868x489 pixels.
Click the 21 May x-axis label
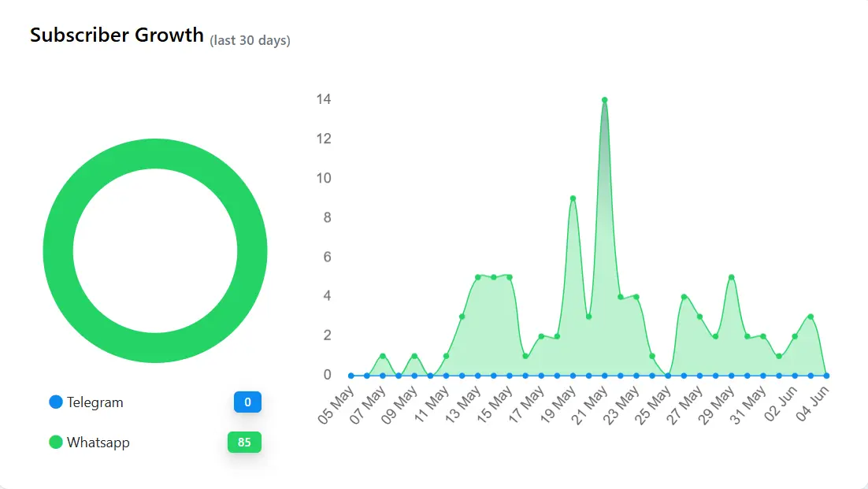click(x=590, y=406)
